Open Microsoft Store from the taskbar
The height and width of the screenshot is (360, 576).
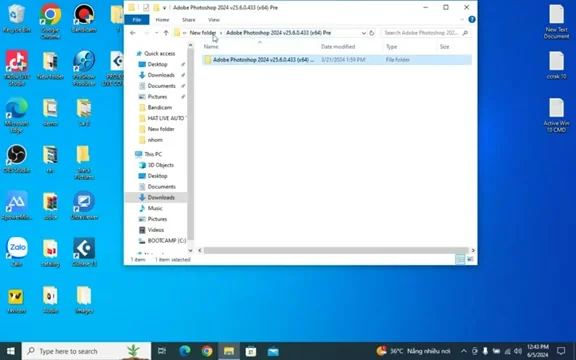(x=251, y=351)
